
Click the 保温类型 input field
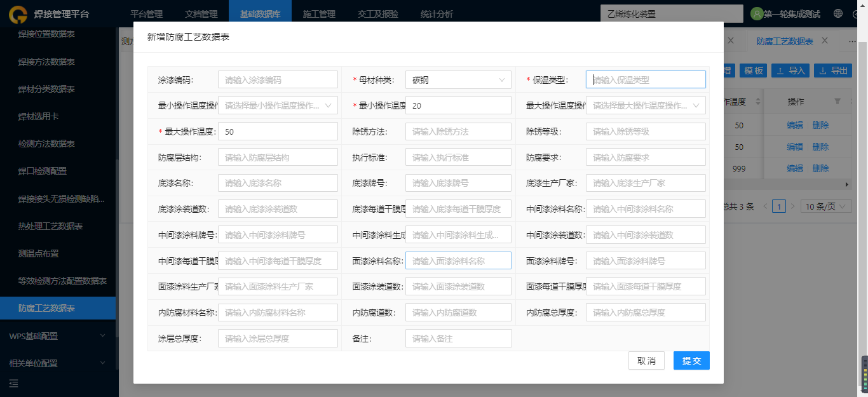click(x=646, y=79)
